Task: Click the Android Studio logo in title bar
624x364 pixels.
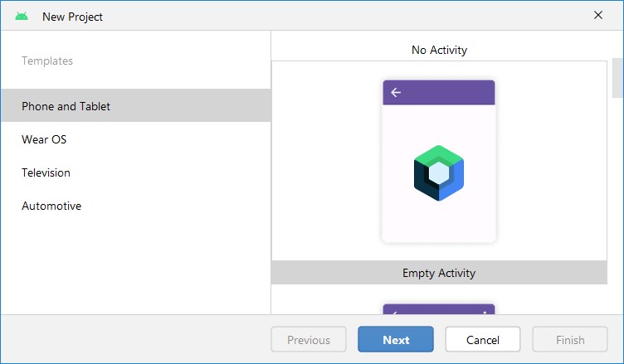Action: point(22,16)
